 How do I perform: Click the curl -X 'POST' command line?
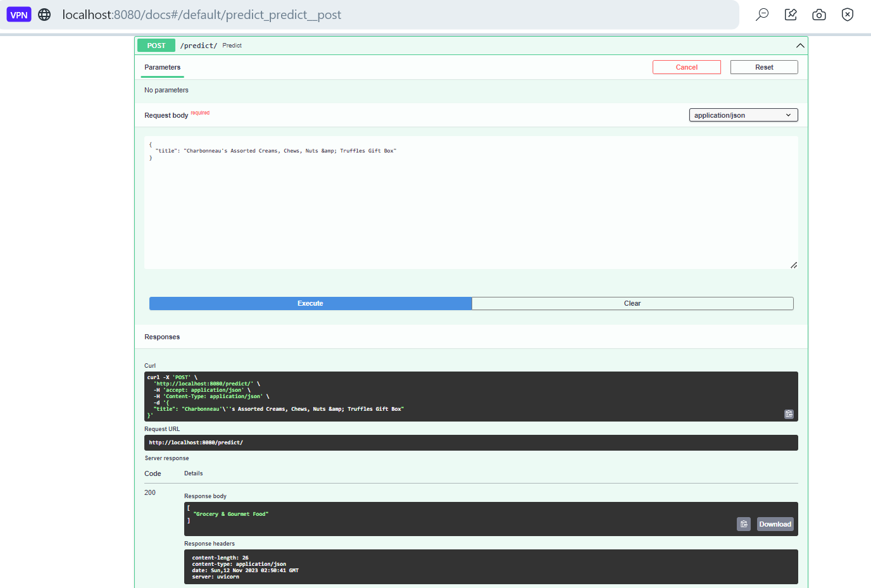pos(172,377)
